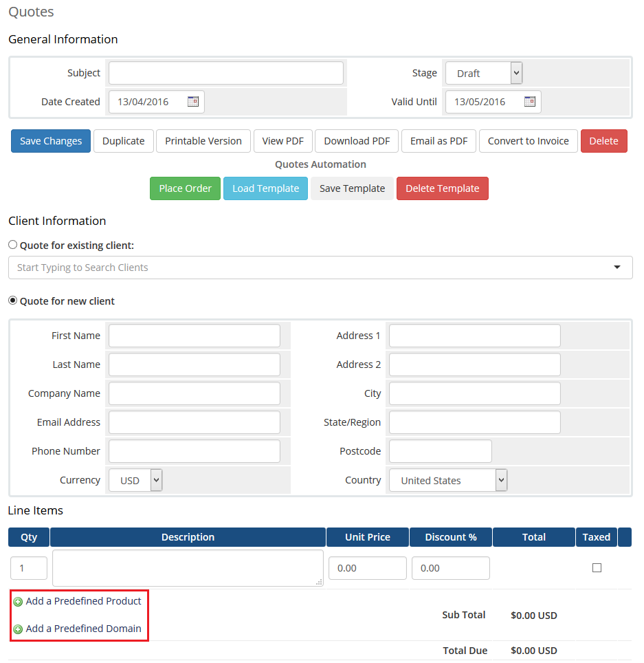Open the Country dropdown showing United States

(448, 480)
